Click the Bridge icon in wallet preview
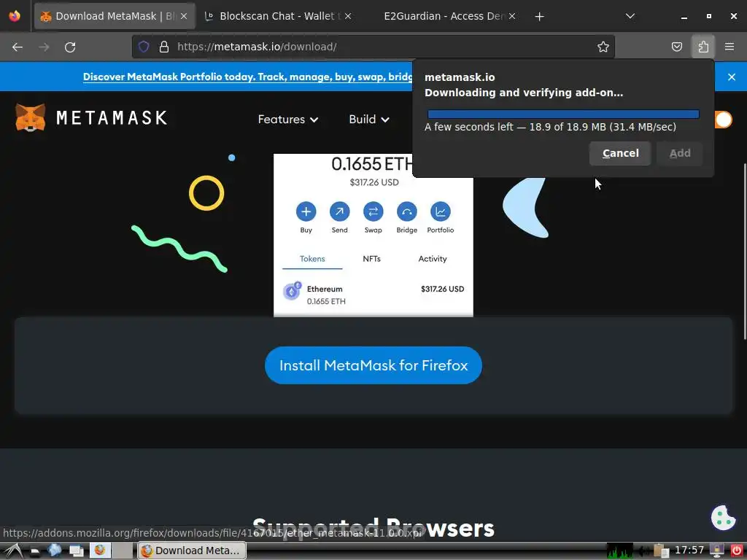 point(407,211)
